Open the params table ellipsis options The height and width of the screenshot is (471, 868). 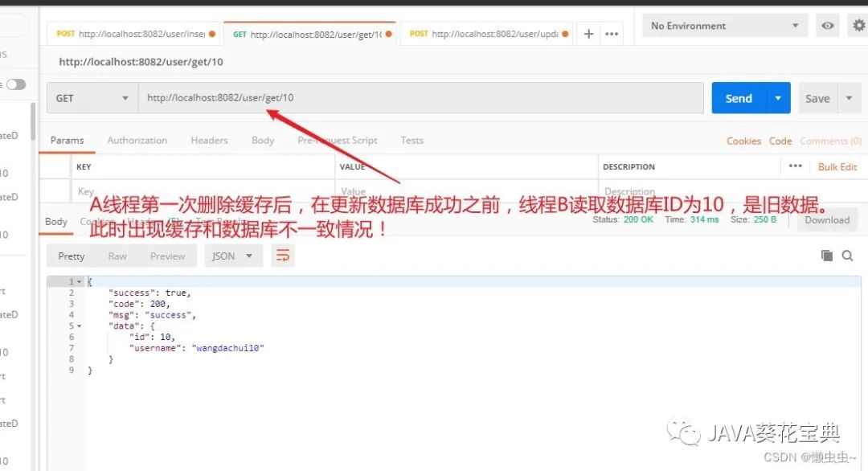click(x=796, y=166)
